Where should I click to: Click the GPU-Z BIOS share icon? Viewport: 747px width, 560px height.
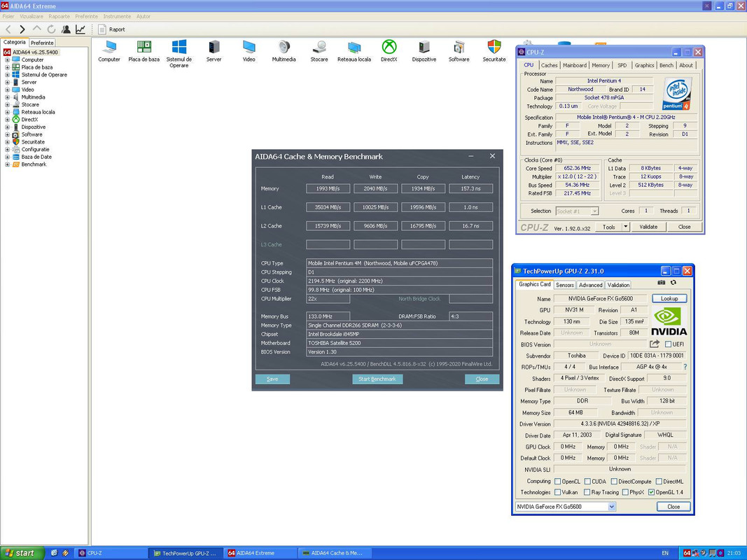click(x=655, y=344)
